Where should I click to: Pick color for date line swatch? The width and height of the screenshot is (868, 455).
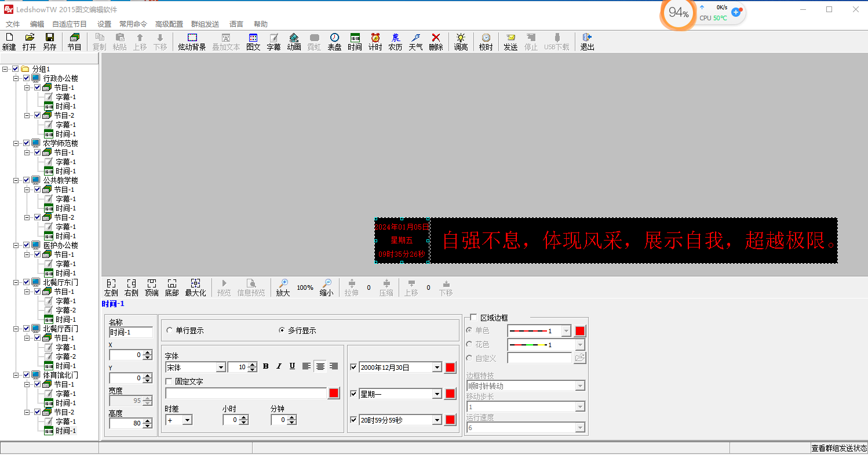click(450, 367)
